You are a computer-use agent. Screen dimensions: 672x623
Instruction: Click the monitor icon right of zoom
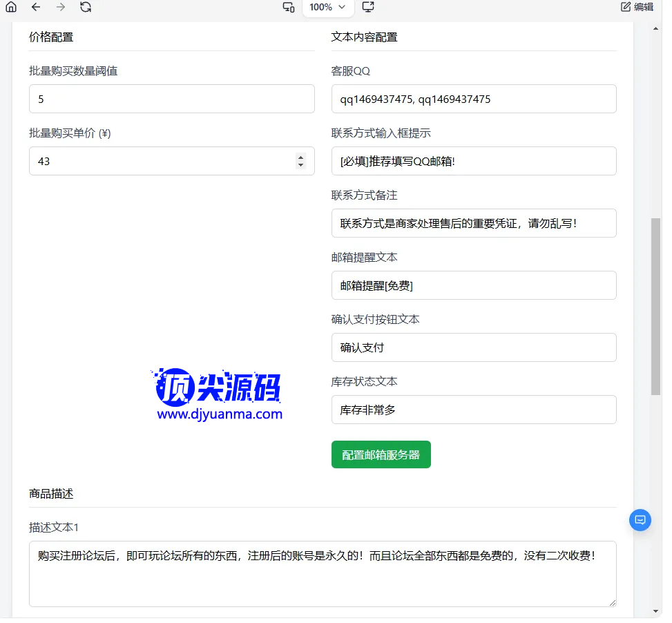point(368,8)
